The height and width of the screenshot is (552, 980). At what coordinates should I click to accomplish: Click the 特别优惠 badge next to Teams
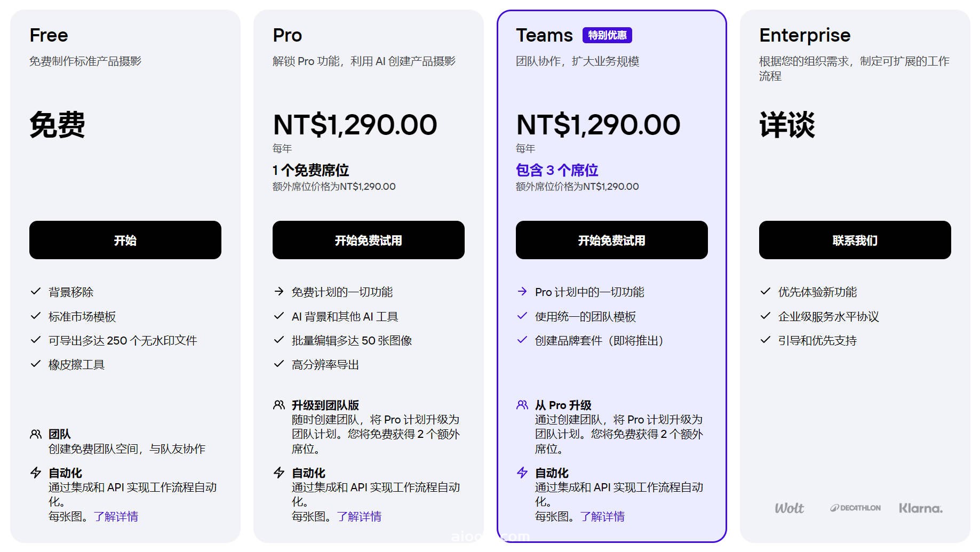tap(607, 35)
